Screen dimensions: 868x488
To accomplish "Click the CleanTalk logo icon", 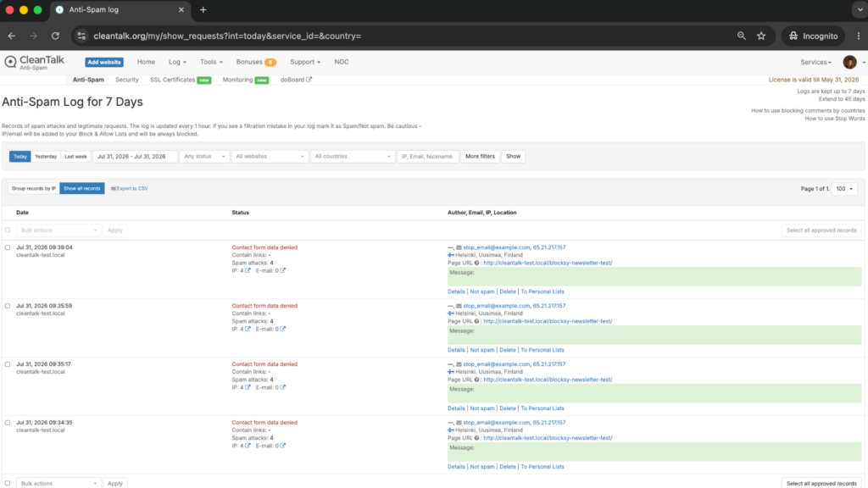I will point(10,62).
